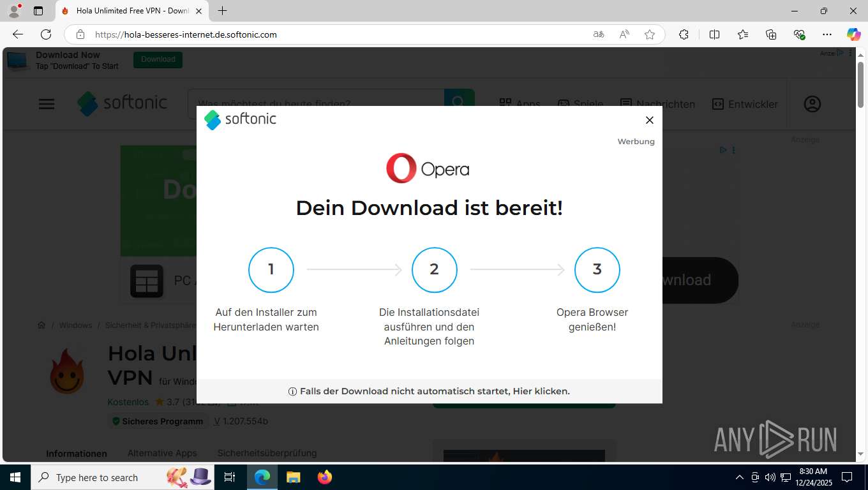Open Collections panel
Screen dimensions: 868x490
click(x=771, y=34)
